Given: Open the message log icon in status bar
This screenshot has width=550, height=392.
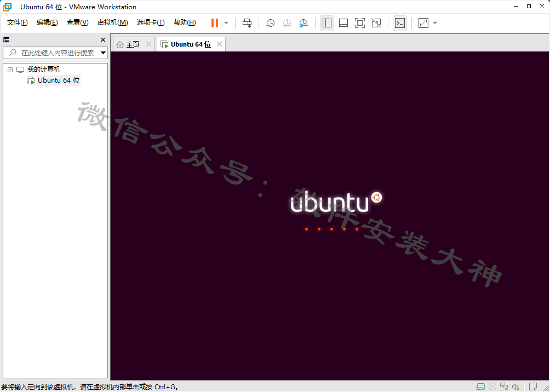Looking at the screenshot, I should pos(533,387).
